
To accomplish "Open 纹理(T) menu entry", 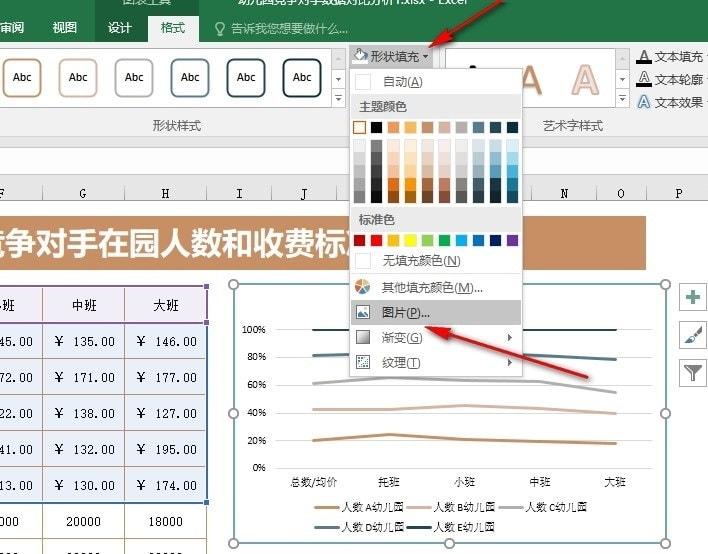I will 436,363.
